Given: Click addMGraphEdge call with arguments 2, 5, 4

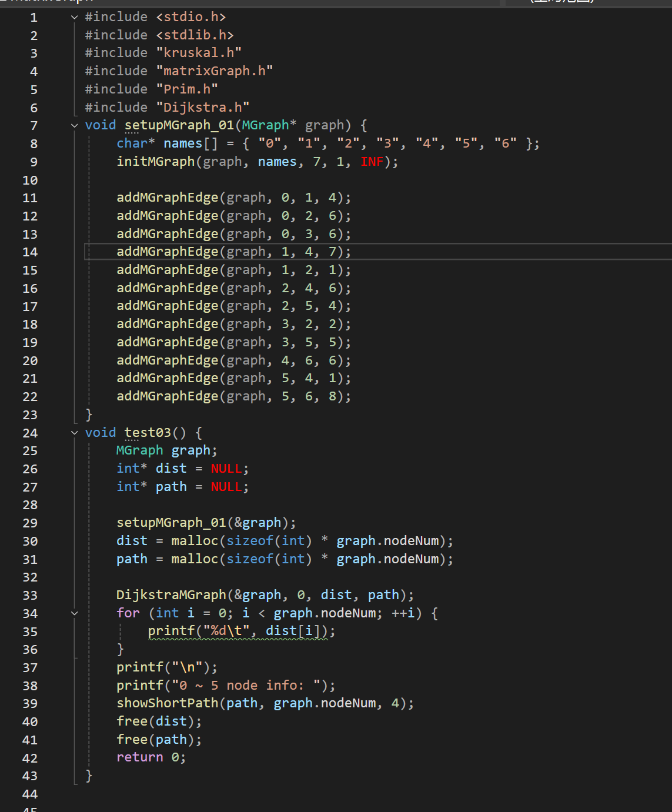Looking at the screenshot, I should pos(233,306).
